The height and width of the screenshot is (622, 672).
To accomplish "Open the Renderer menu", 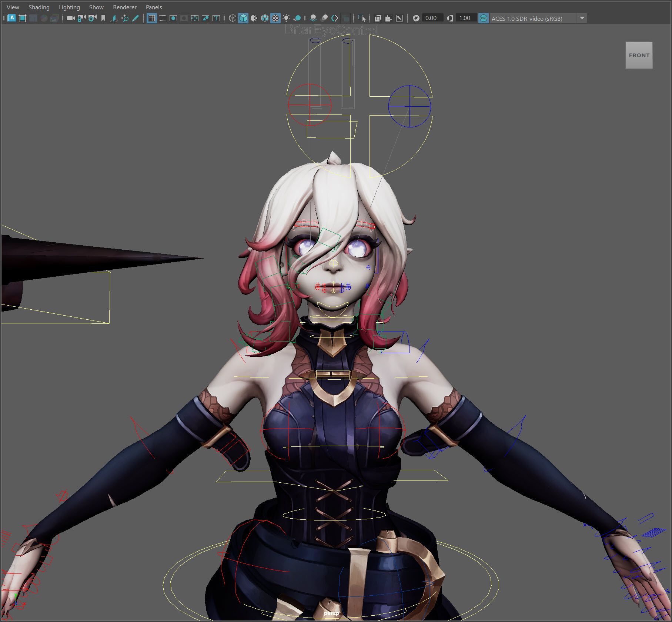I will point(124,7).
